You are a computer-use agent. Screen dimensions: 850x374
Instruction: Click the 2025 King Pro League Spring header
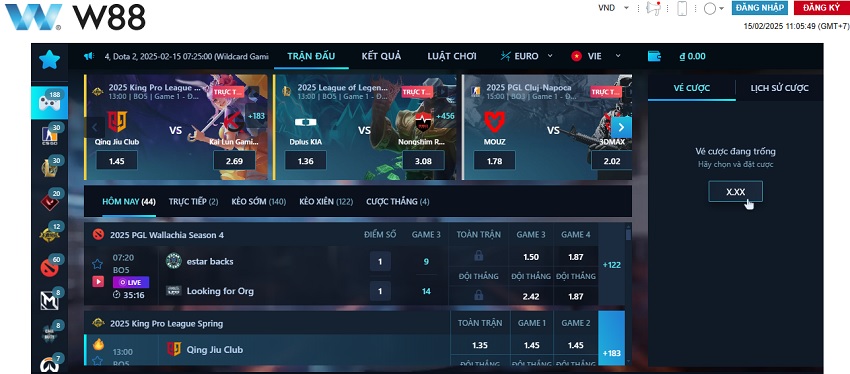(x=166, y=324)
